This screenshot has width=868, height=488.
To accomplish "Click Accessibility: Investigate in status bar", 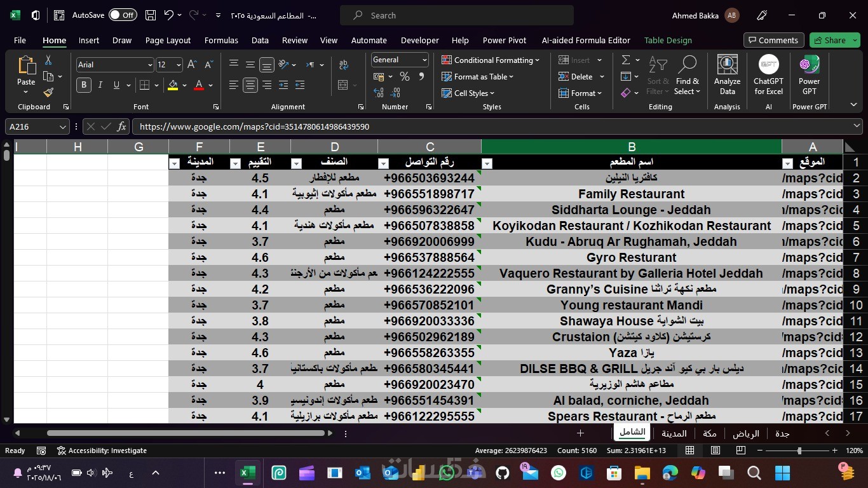I will (102, 451).
